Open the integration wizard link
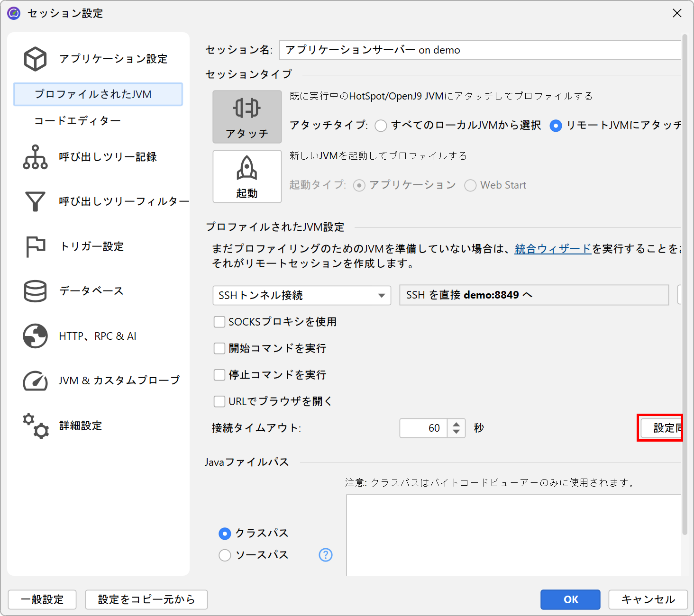Screen dimensions: 694x616 (x=553, y=249)
